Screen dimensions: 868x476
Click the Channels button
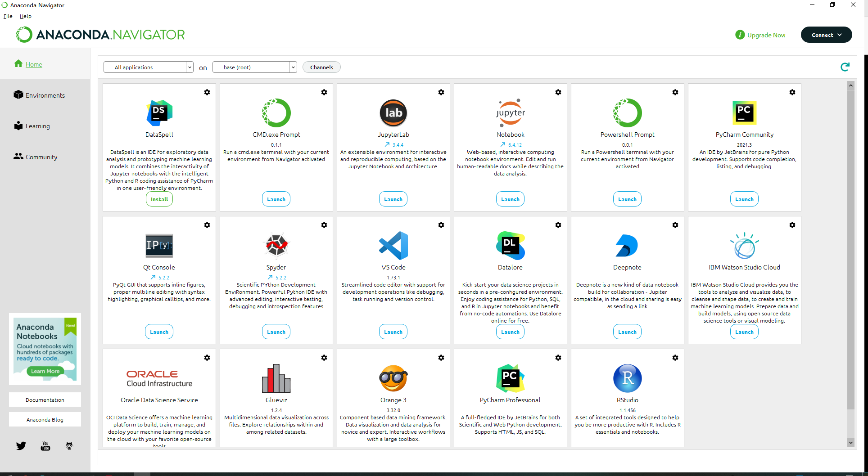point(321,67)
